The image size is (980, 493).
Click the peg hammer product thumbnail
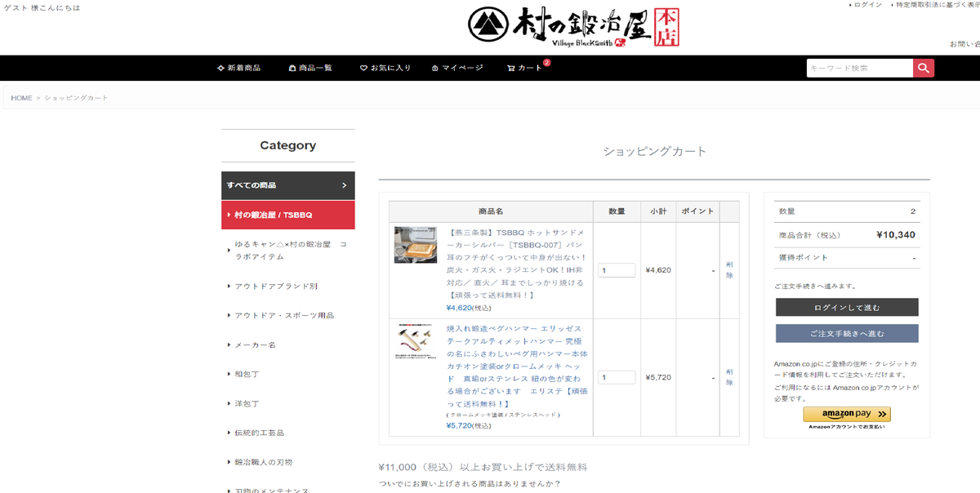(x=416, y=340)
